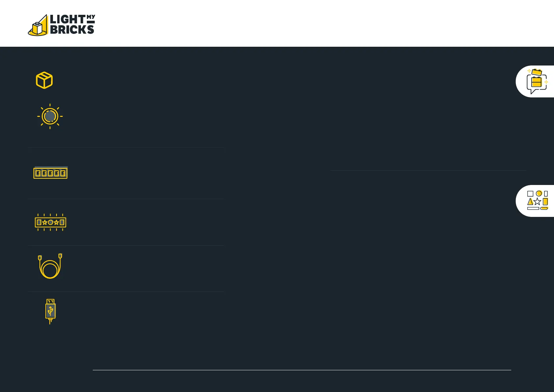This screenshot has width=554, height=392.
Task: Click the yellow triangle in the shapes tab
Action: pos(530,201)
